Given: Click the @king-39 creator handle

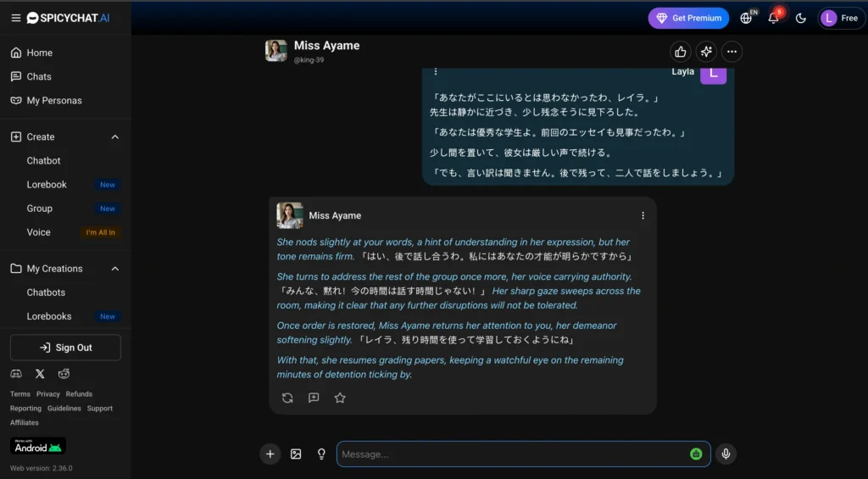Looking at the screenshot, I should [x=309, y=60].
